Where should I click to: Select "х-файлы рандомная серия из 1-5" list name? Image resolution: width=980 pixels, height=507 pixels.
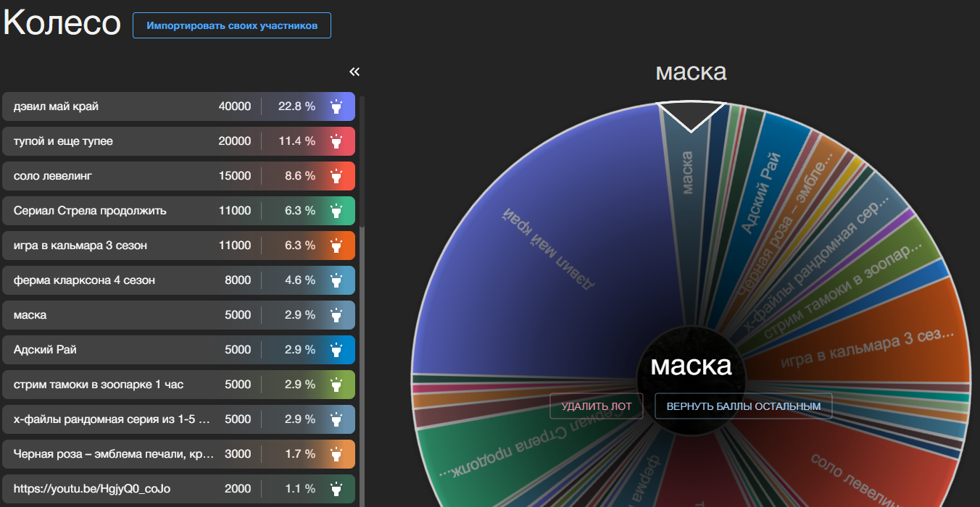[x=112, y=419]
